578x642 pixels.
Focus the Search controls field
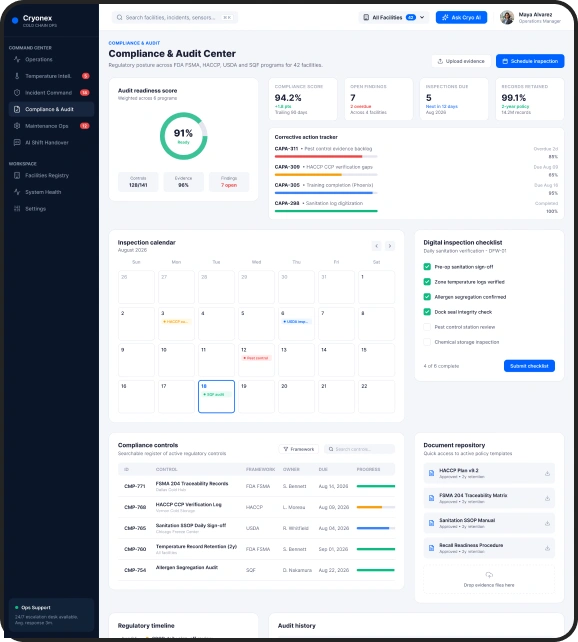[359, 449]
